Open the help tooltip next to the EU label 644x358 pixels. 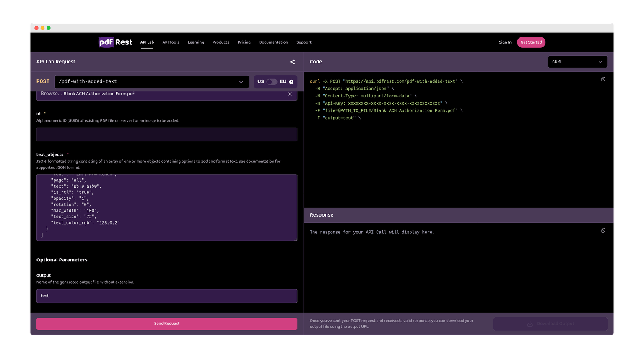click(x=291, y=81)
